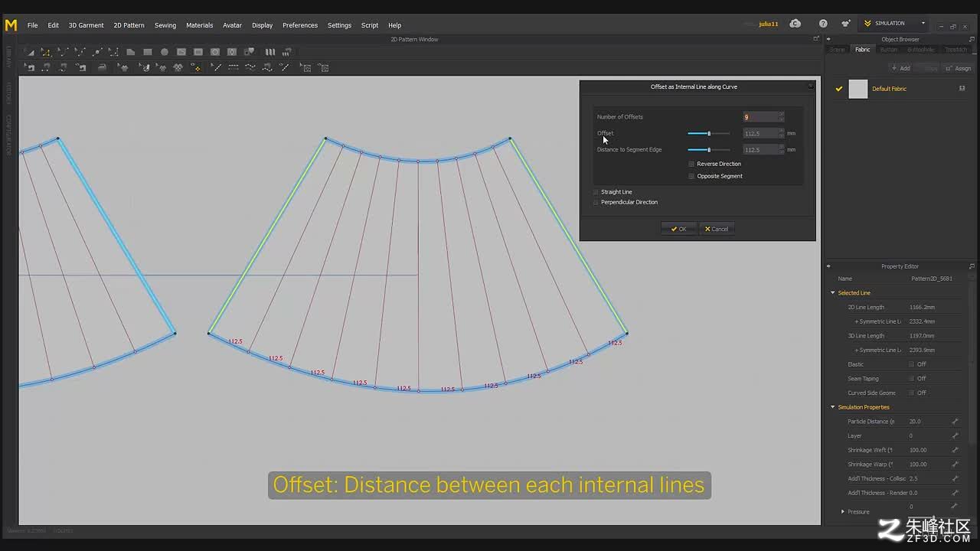Click the garment icon in top bar
Image resolution: width=980 pixels, height=551 pixels.
pos(845,24)
